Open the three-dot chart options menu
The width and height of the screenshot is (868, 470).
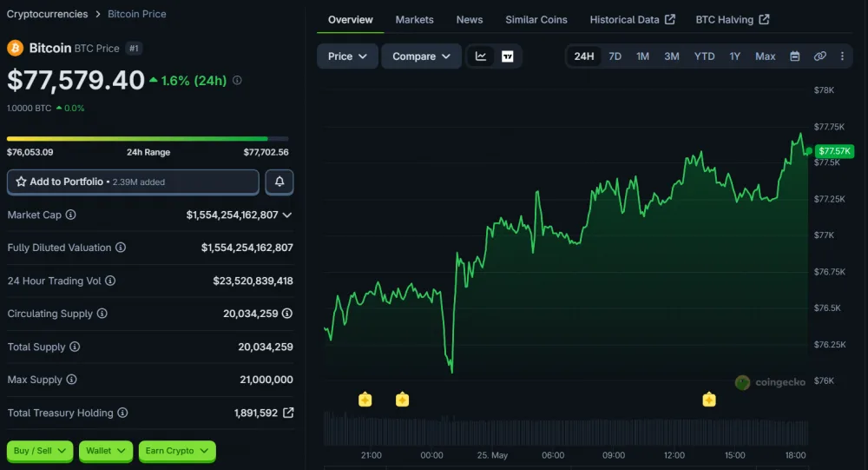coord(842,56)
